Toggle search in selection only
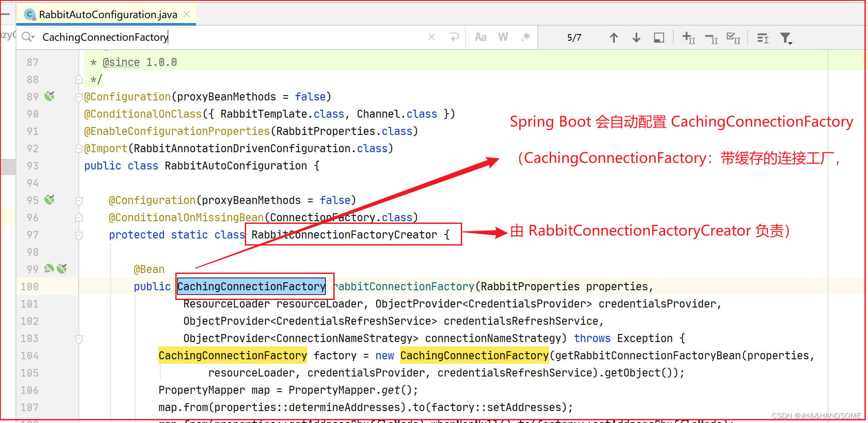Screen dimensions: 868x423 (659, 38)
